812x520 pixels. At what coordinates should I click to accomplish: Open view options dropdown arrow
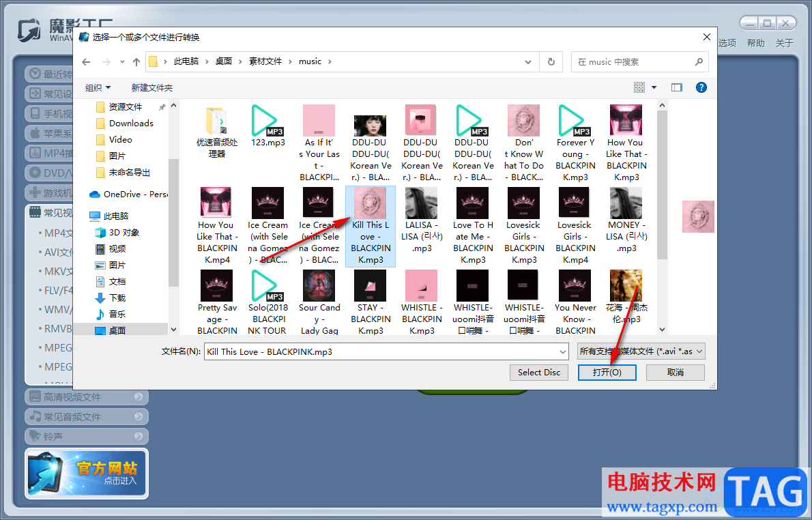coord(654,87)
